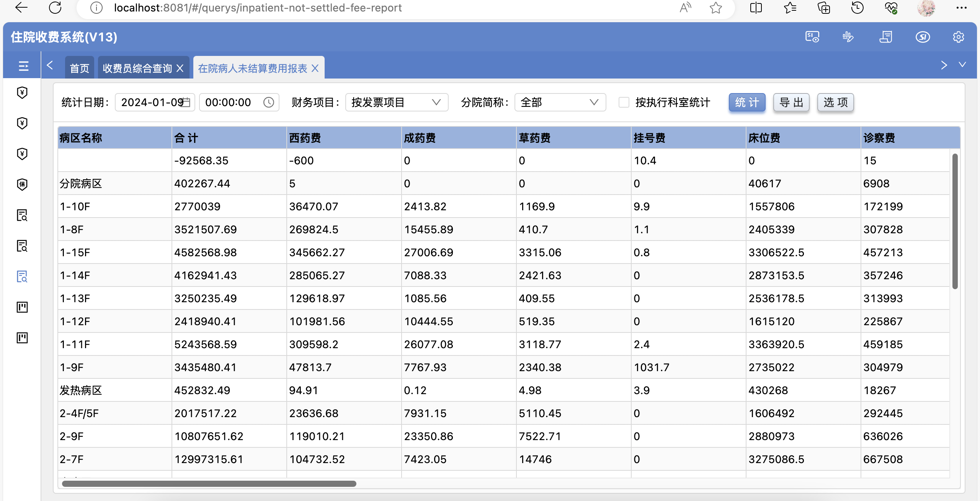The image size is (980, 501).
Task: Open the bottom board sidebar icon
Action: click(22, 337)
